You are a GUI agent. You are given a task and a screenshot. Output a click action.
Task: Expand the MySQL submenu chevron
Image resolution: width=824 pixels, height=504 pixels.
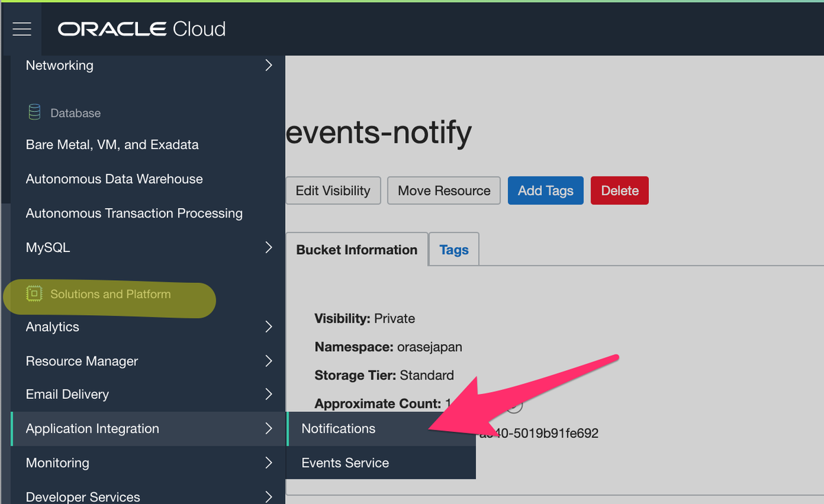(268, 247)
